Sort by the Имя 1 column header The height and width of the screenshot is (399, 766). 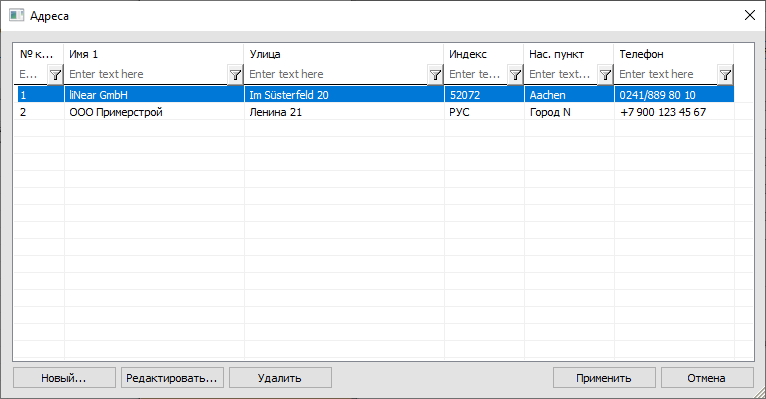154,54
